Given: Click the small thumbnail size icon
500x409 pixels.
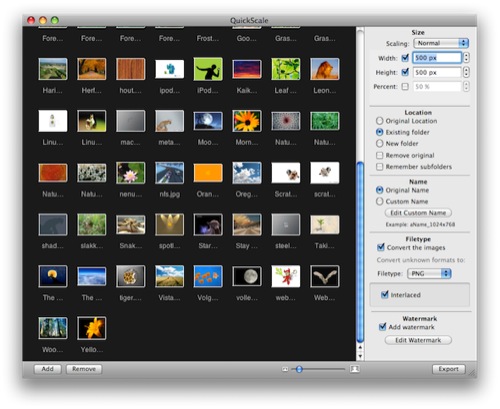Looking at the screenshot, I should pos(285,369).
